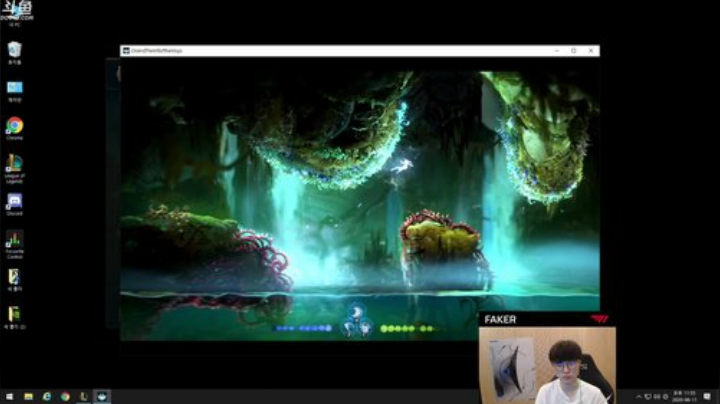Viewport: 720px width, 404px height.
Task: Click the blue energy orbs bar
Action: point(303,328)
